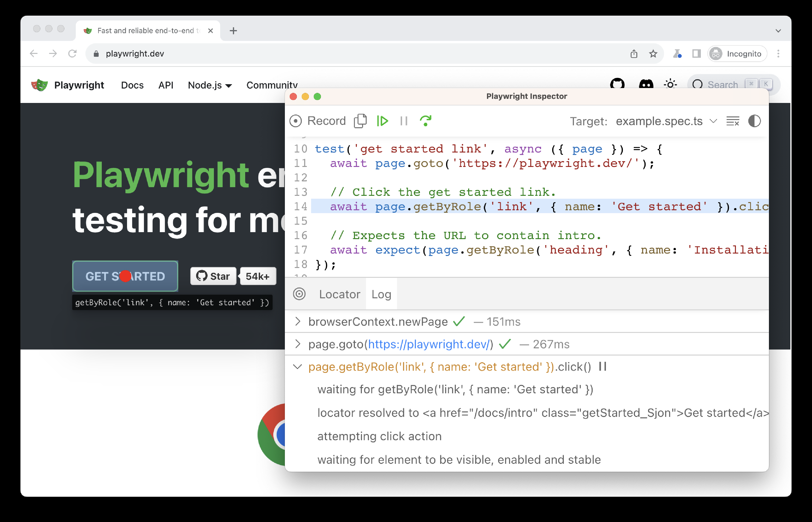Screen dimensions: 812x522
Task: Click the share page icon
Action: 634,54
